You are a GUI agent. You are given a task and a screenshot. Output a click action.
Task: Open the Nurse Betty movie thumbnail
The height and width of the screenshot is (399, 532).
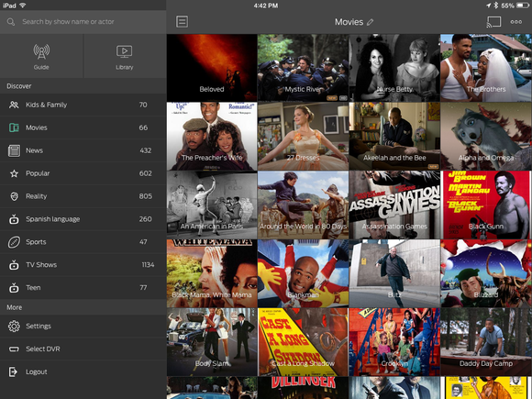[394, 68]
